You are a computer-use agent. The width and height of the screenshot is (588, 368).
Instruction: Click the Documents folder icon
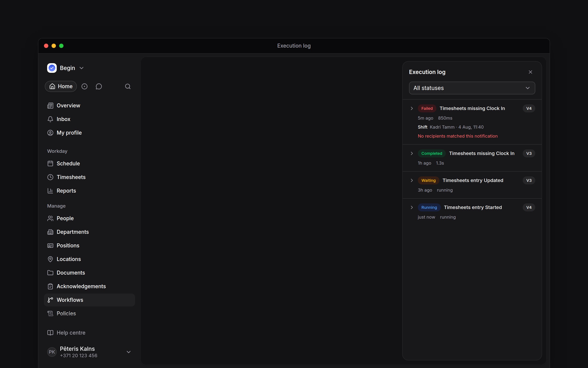coord(50,273)
